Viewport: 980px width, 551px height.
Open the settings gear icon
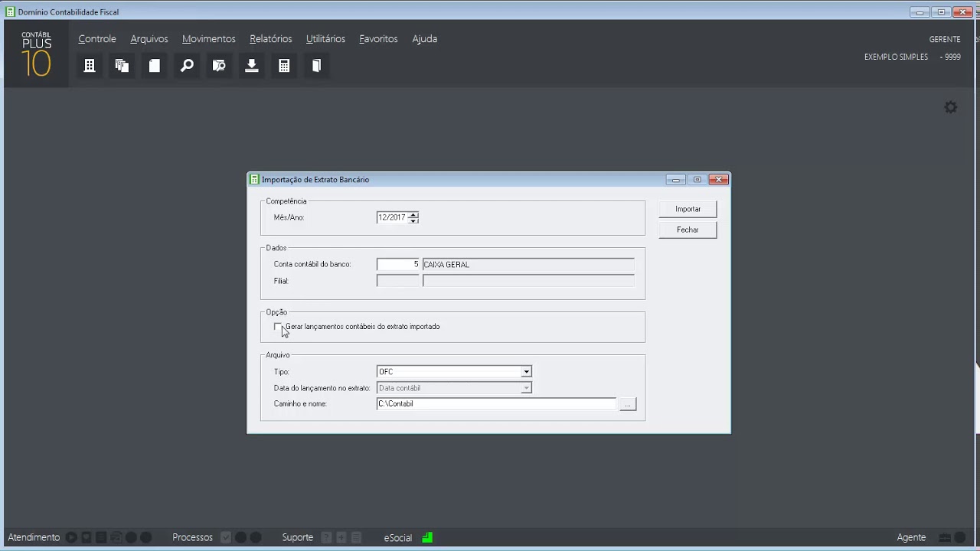[x=951, y=108]
